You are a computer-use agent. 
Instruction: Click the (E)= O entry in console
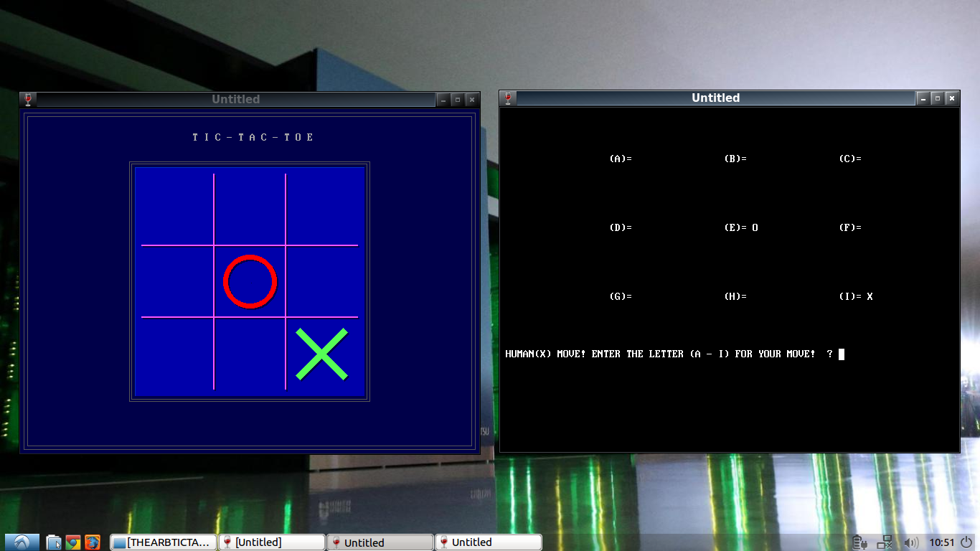click(x=741, y=227)
